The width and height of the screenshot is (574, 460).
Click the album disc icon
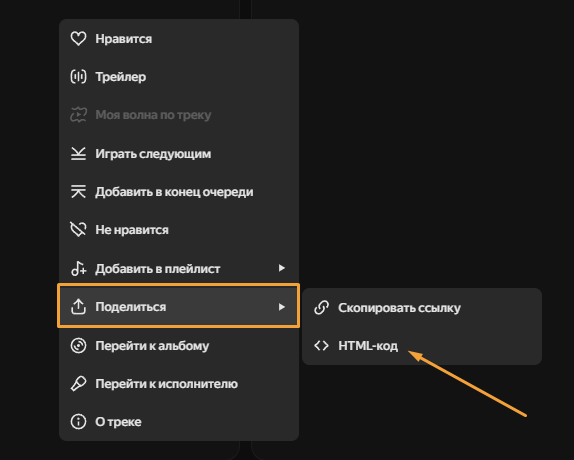78,345
